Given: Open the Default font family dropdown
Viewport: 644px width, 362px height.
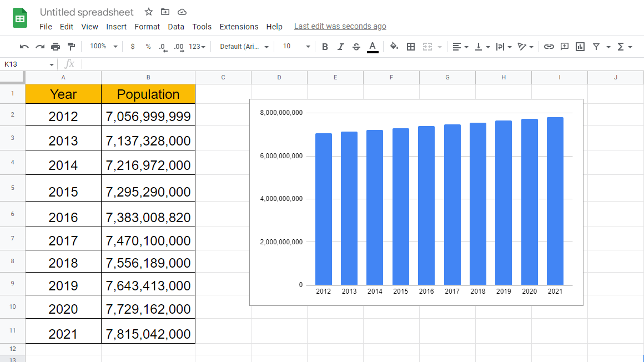Looking at the screenshot, I should coord(244,47).
